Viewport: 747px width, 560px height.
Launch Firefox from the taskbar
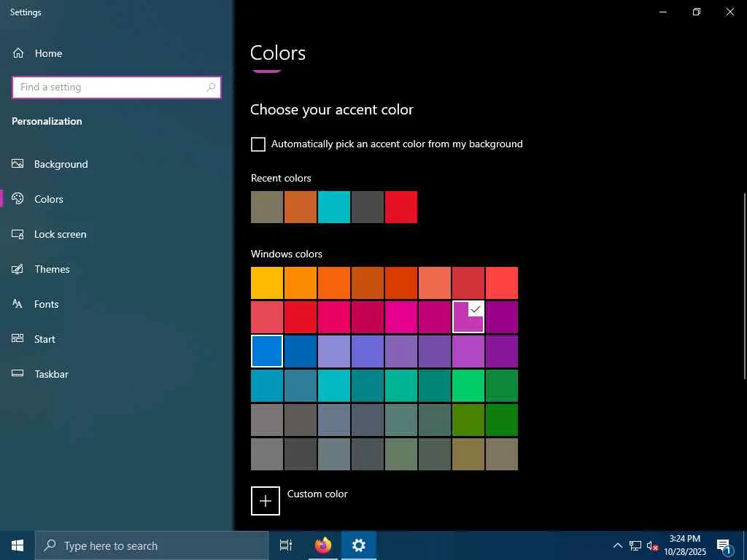coord(323,545)
